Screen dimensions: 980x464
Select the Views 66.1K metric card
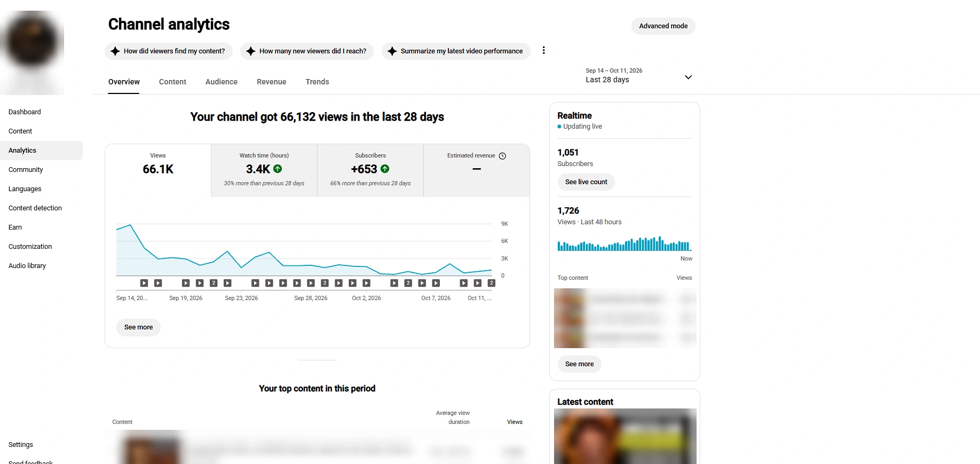[158, 170]
